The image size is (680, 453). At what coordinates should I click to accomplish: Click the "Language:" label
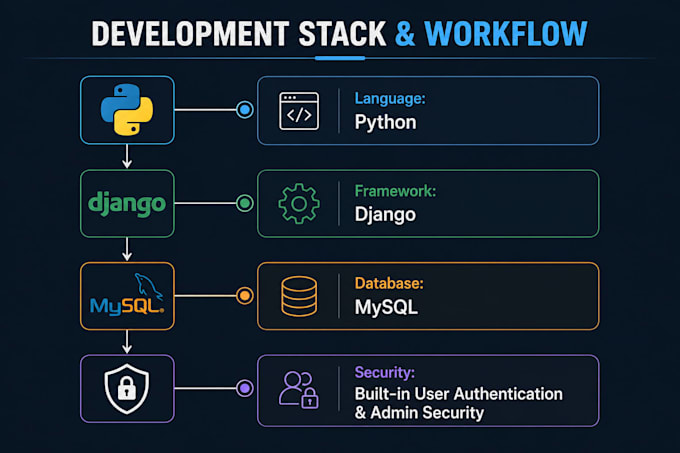point(390,98)
